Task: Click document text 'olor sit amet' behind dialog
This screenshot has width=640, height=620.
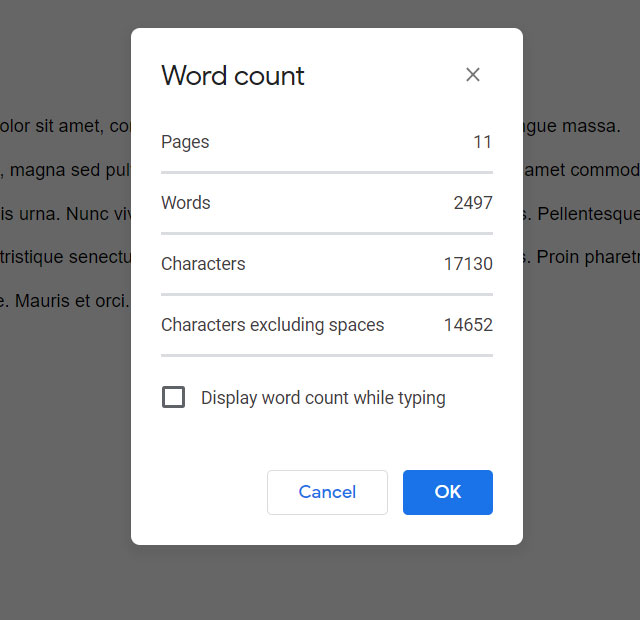Action: click(x=51, y=126)
